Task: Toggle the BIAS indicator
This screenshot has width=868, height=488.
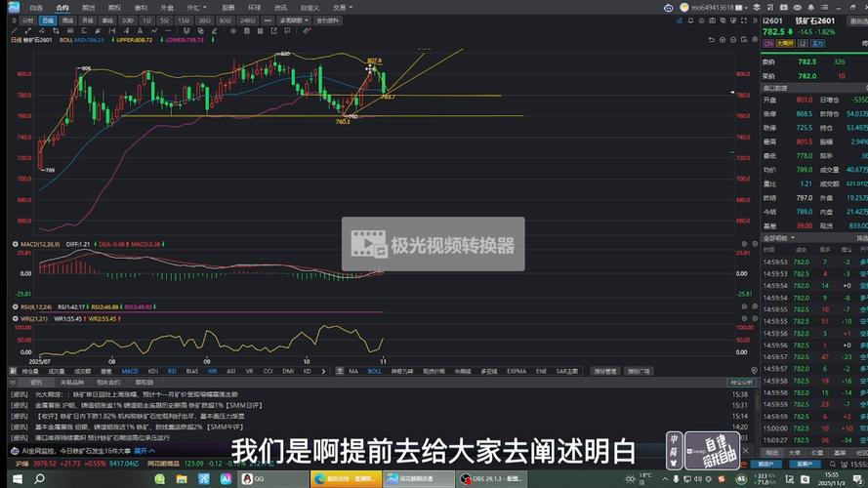Action: 192,371
